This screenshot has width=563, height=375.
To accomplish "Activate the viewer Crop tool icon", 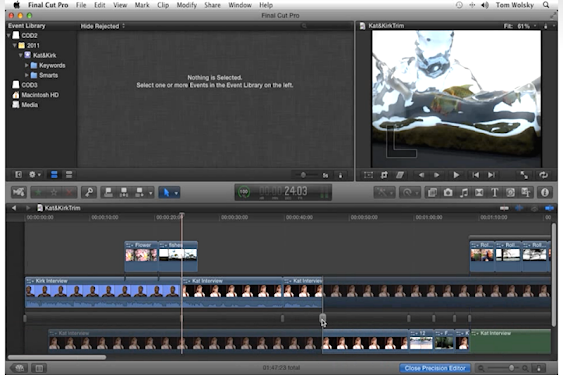I will point(384,175).
